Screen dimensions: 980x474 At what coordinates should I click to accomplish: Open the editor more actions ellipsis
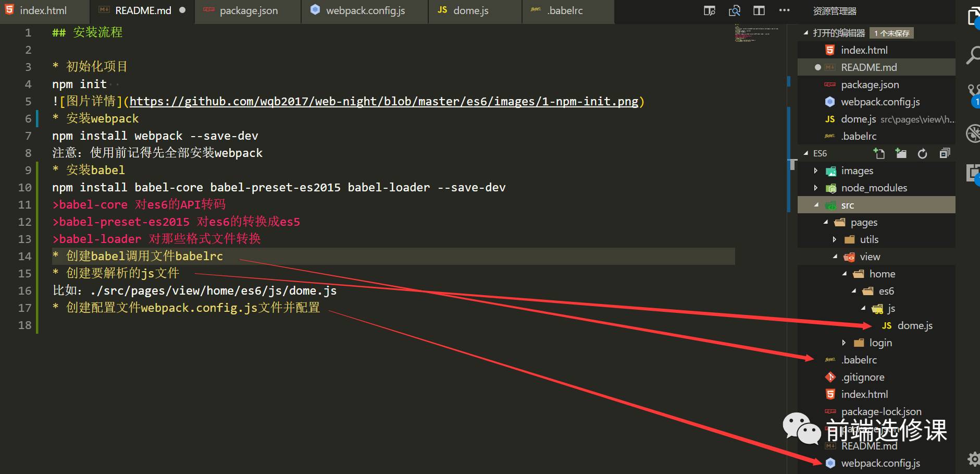784,10
